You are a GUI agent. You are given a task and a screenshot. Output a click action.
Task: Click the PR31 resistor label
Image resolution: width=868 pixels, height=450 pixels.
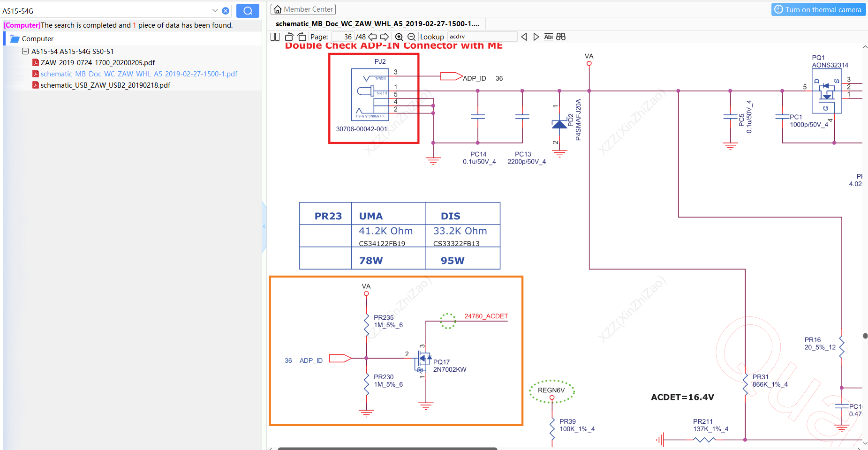761,377
